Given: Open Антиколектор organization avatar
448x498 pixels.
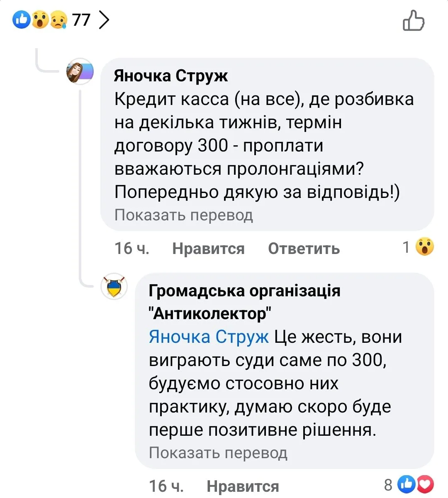Looking at the screenshot, I should pyautogui.click(x=114, y=287).
